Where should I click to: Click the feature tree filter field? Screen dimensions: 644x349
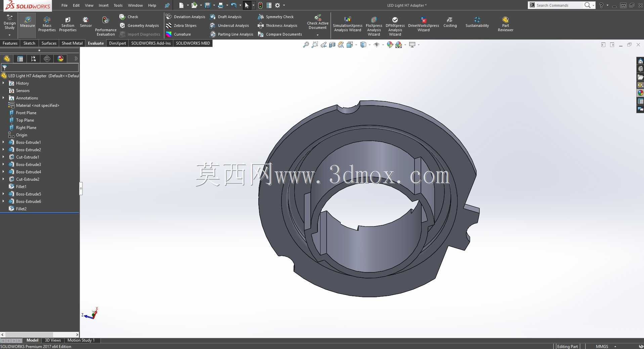tap(40, 68)
